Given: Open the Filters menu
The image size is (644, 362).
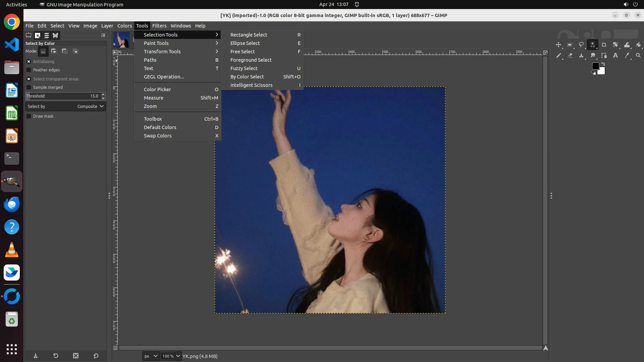Looking at the screenshot, I should 159,26.
